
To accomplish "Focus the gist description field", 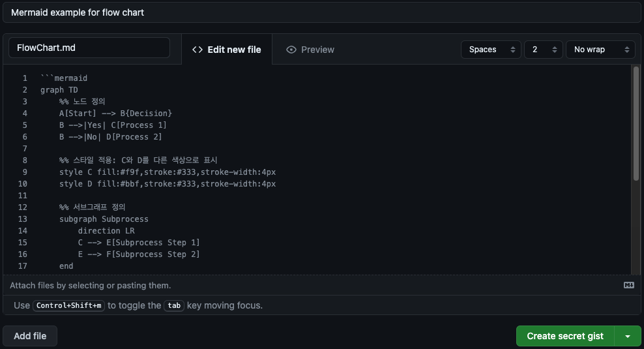I will (x=322, y=12).
